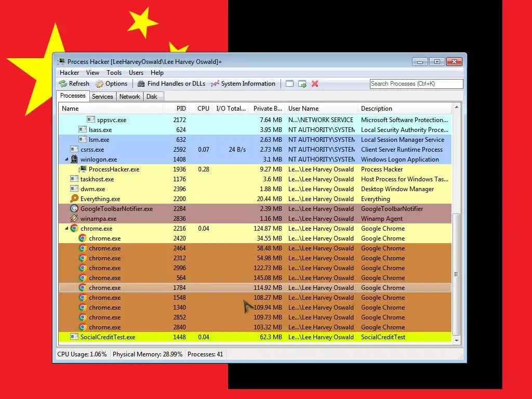Click Physical Memory in status bar
The image size is (532, 399).
[x=148, y=354]
